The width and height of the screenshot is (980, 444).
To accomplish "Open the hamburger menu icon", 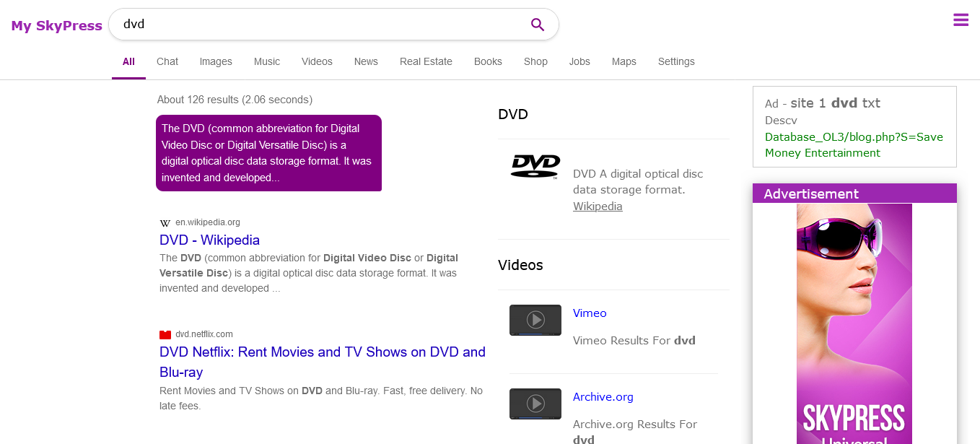I will tap(961, 20).
